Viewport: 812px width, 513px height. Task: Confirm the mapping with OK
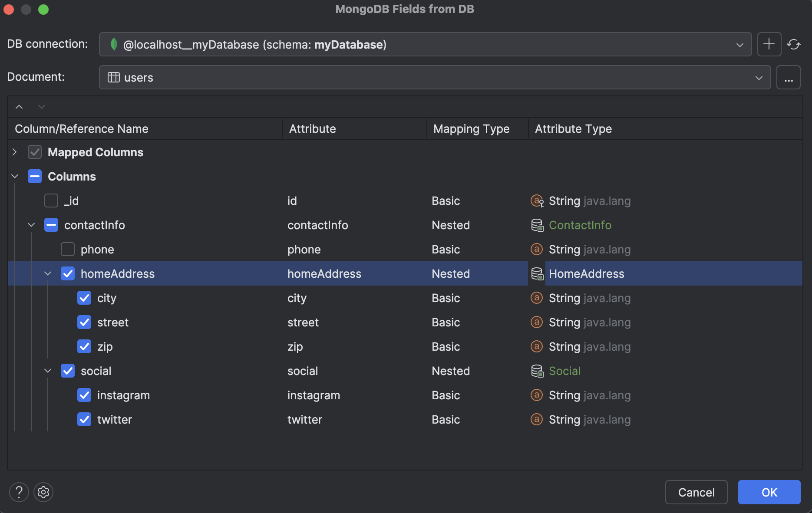769,492
